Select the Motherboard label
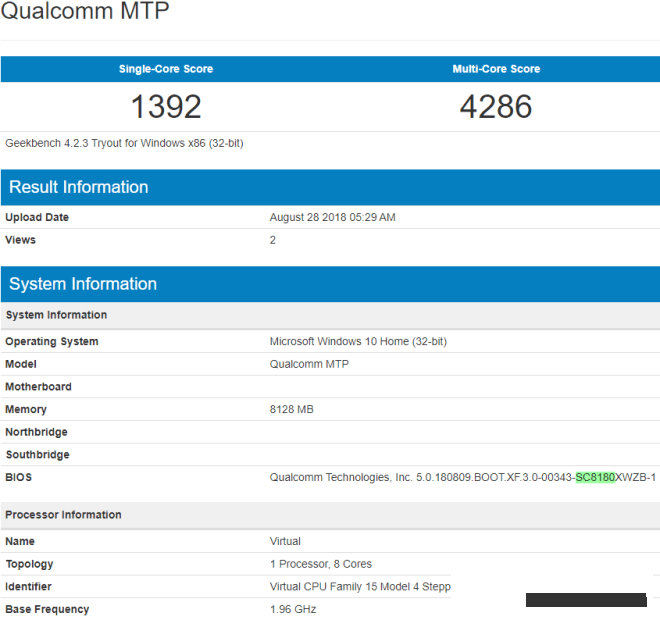Screen dimensions: 660x620 tap(38, 387)
